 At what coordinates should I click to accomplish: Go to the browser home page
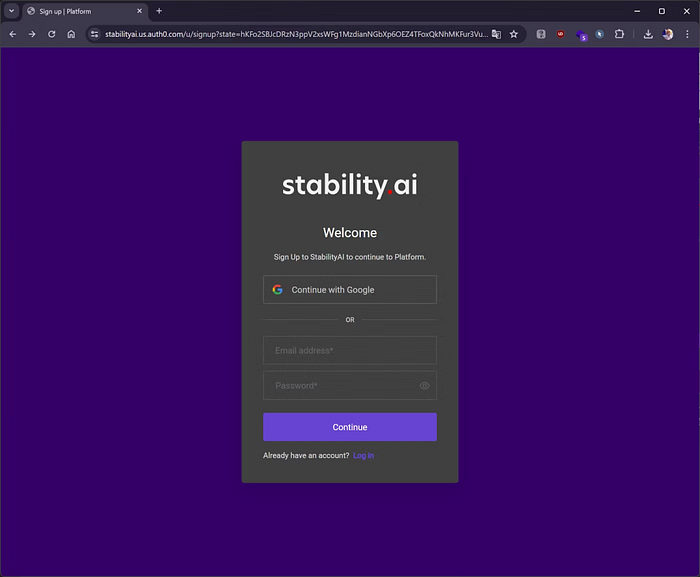pos(71,34)
